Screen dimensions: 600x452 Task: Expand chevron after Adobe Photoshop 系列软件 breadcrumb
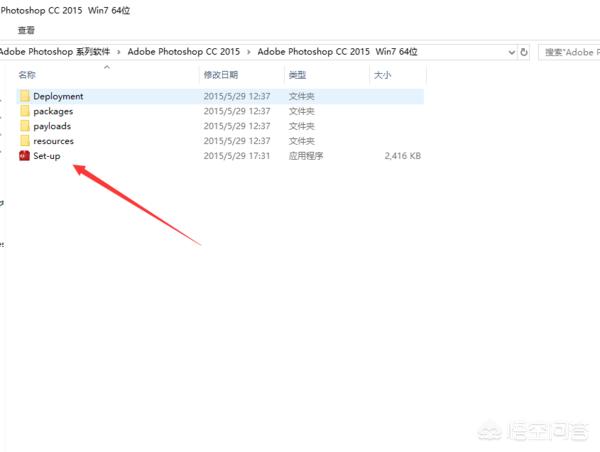point(119,52)
